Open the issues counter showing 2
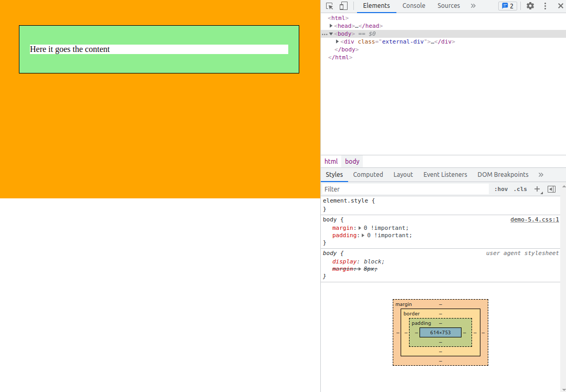 coord(508,6)
